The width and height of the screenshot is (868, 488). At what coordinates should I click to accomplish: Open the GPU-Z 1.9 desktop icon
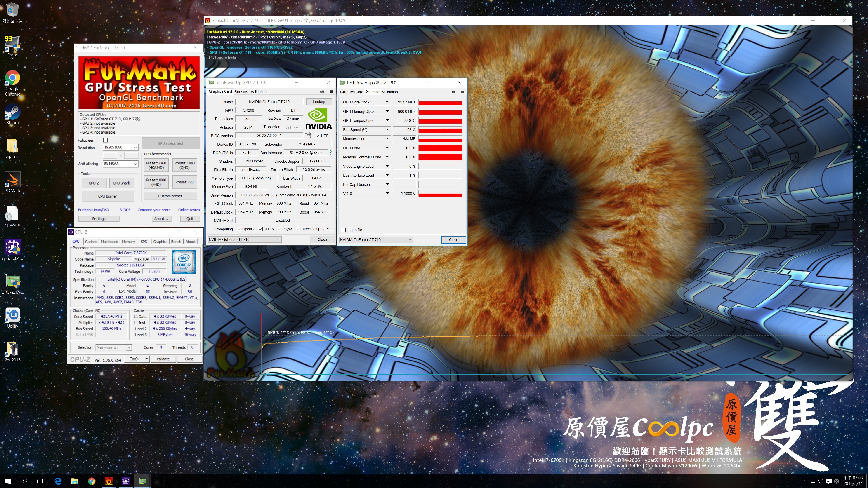pyautogui.click(x=12, y=284)
